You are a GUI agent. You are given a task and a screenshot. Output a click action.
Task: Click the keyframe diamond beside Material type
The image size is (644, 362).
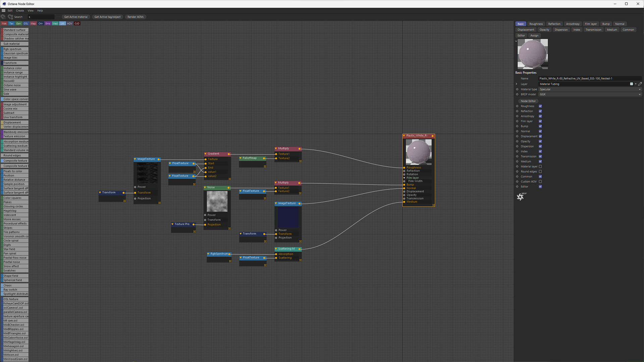(x=517, y=89)
